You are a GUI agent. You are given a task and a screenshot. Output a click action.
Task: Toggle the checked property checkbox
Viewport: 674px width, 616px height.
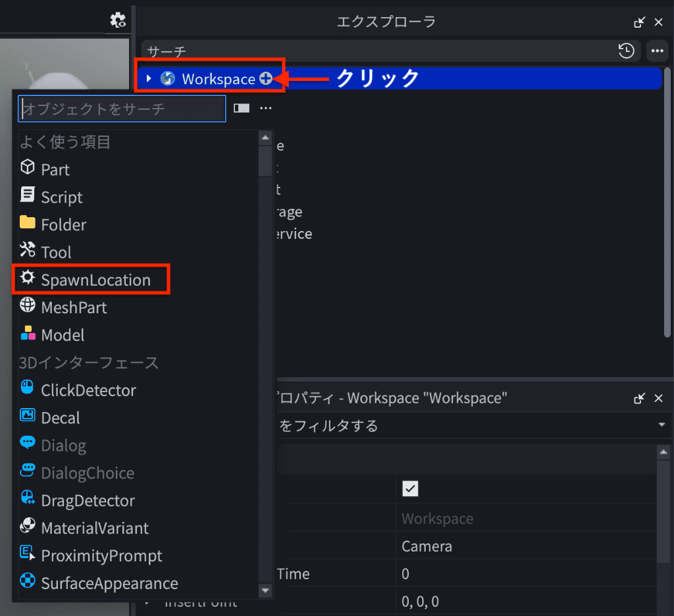pos(410,489)
